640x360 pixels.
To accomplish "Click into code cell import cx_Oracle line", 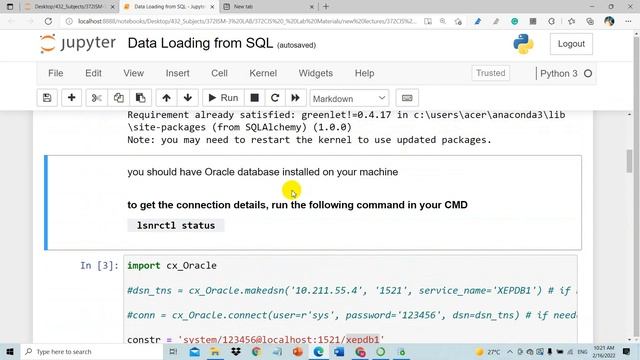I will pyautogui.click(x=172, y=266).
